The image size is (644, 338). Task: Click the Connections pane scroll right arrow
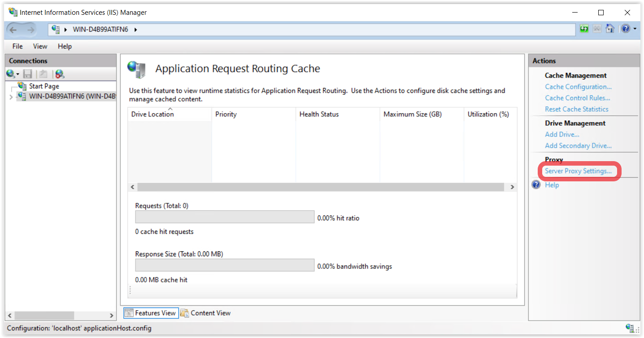pos(112,316)
